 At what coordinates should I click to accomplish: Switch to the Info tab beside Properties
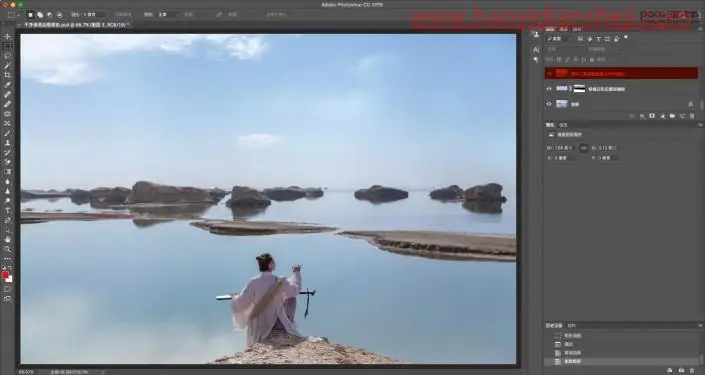pyautogui.click(x=563, y=125)
